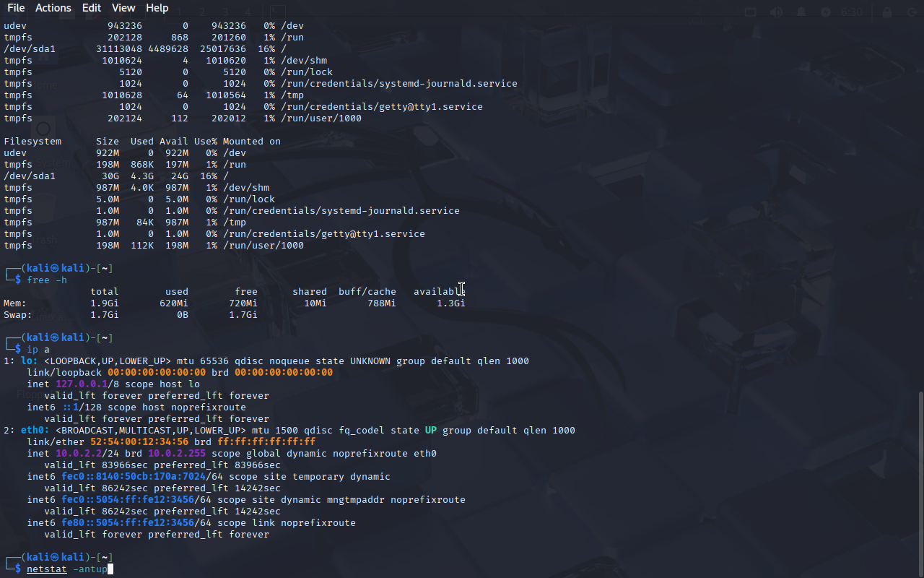The width and height of the screenshot is (924, 578).
Task: Click the IPv6 loopback address ::1
Action: point(70,407)
